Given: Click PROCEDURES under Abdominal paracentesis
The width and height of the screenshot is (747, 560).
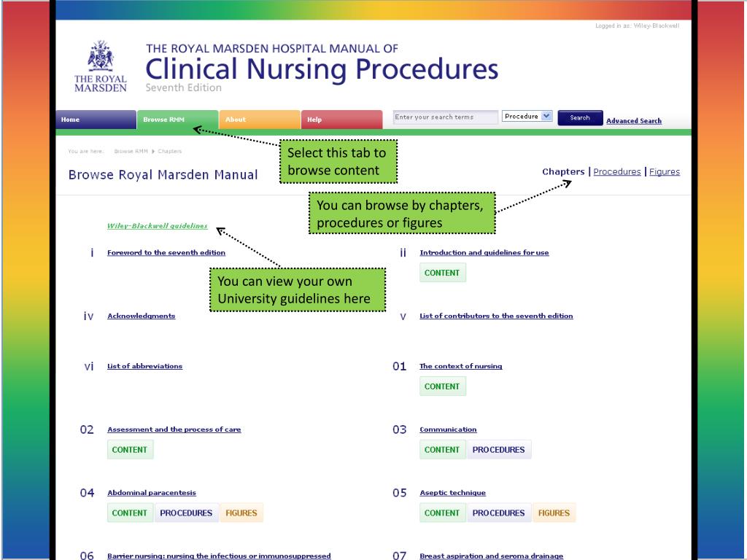Looking at the screenshot, I should click(186, 513).
